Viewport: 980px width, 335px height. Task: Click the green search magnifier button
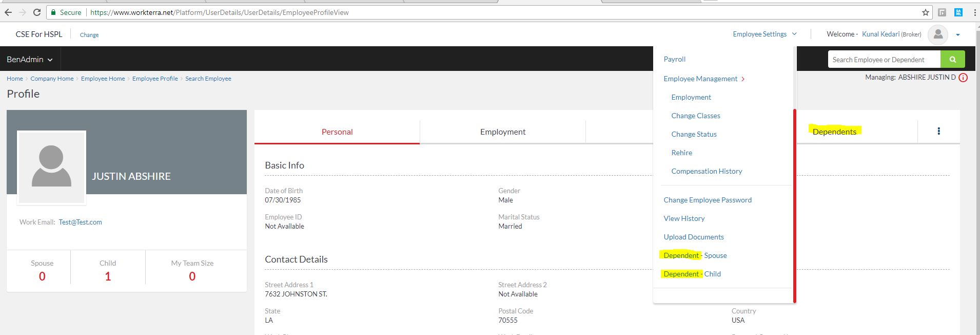pyautogui.click(x=952, y=60)
